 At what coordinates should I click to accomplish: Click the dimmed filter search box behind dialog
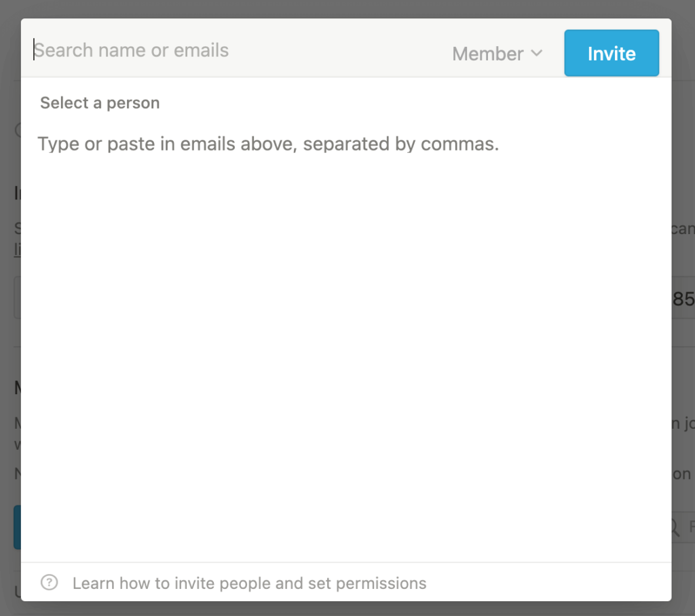(683, 527)
